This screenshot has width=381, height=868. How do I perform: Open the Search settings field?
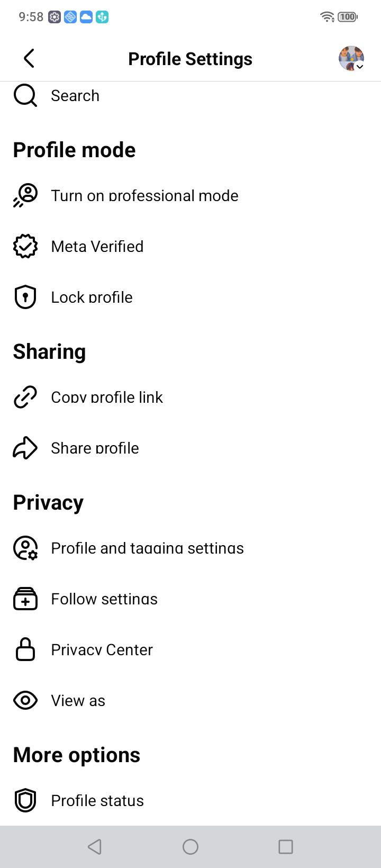[190, 96]
